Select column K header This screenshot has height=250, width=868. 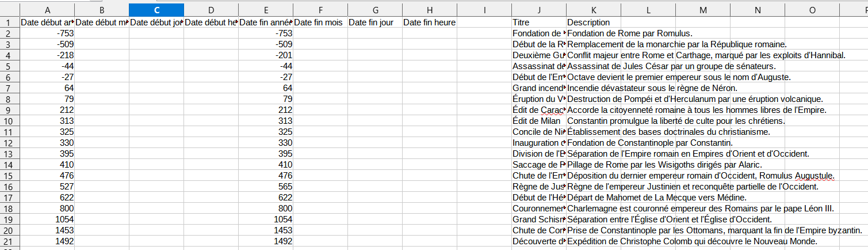click(594, 10)
